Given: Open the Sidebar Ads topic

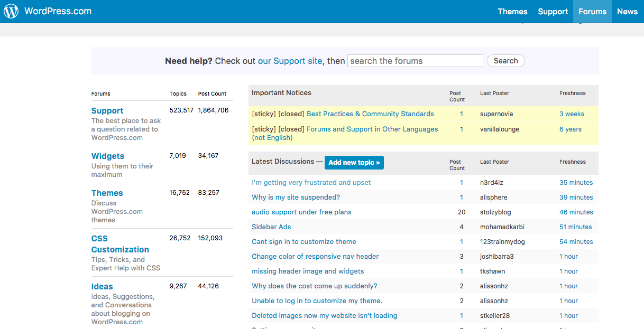Looking at the screenshot, I should (x=271, y=227).
